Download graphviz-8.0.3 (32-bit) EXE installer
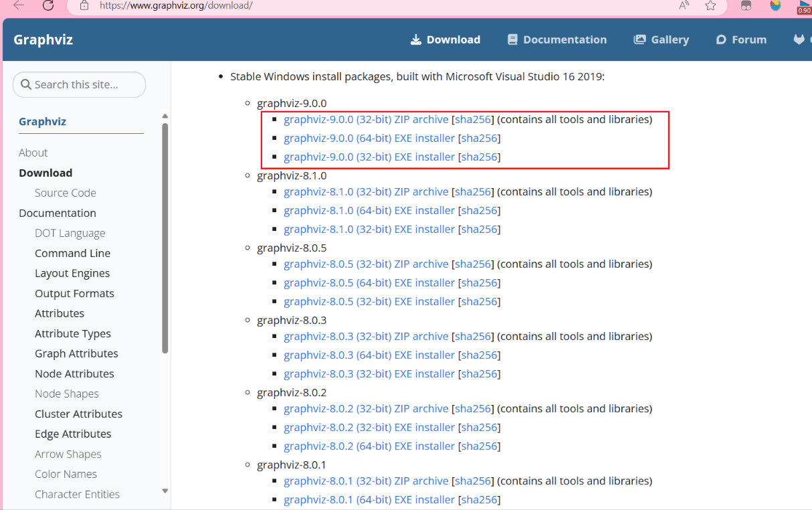The height and width of the screenshot is (510, 812). point(369,373)
